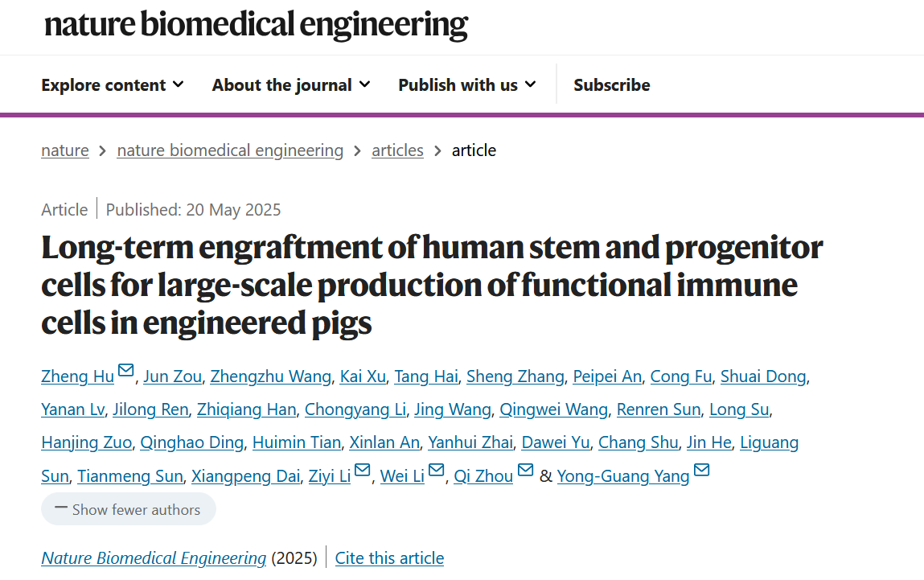Expand the Publish with us menu
Screen dimensions: 924x580
coord(467,85)
